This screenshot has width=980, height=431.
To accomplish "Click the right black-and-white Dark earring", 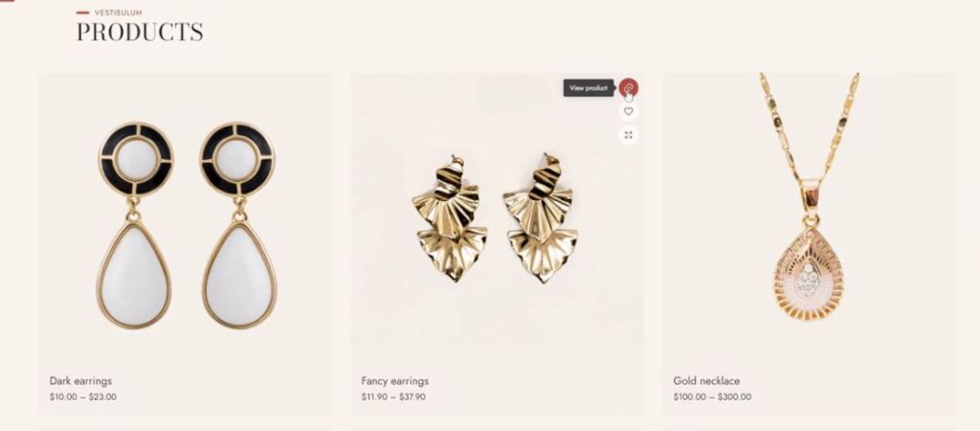I will [x=238, y=224].
